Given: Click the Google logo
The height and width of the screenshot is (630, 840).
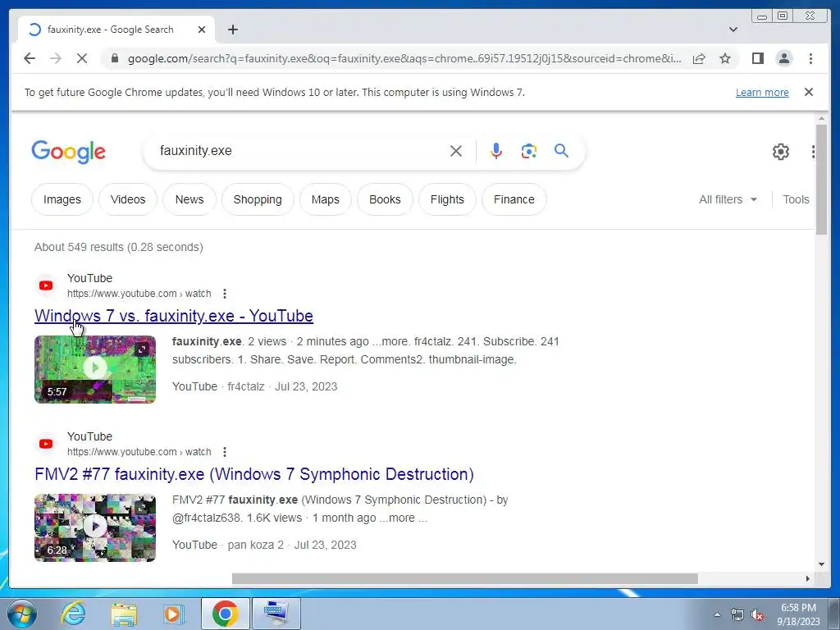Looking at the screenshot, I should (69, 152).
